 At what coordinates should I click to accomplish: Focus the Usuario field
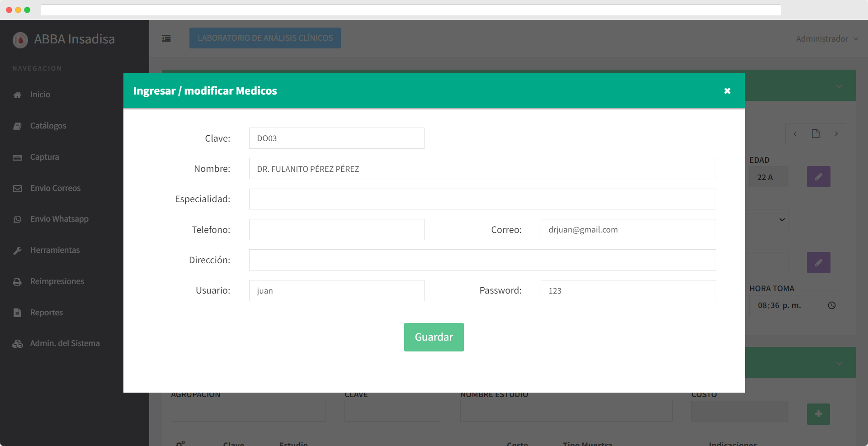(336, 290)
